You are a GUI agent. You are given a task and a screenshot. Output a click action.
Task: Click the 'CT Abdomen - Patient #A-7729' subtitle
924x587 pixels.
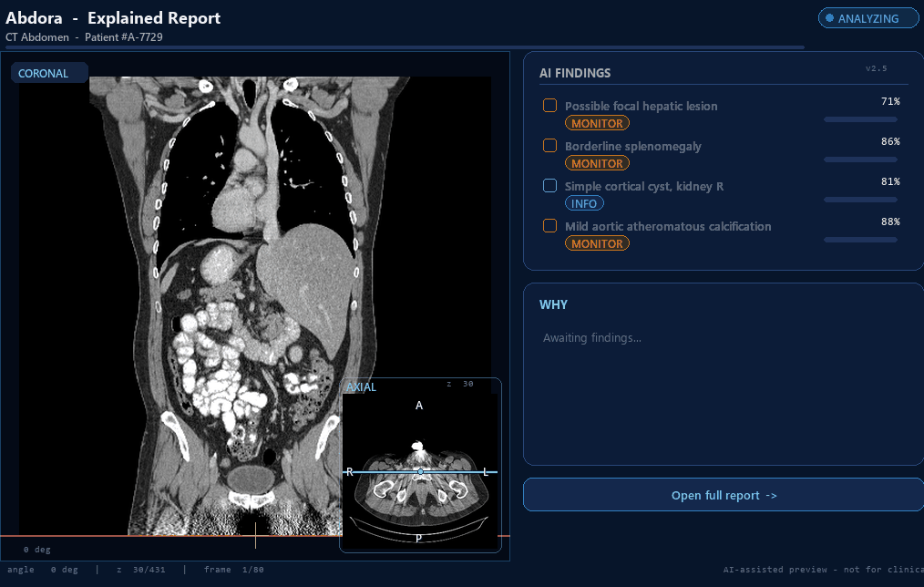tap(84, 37)
